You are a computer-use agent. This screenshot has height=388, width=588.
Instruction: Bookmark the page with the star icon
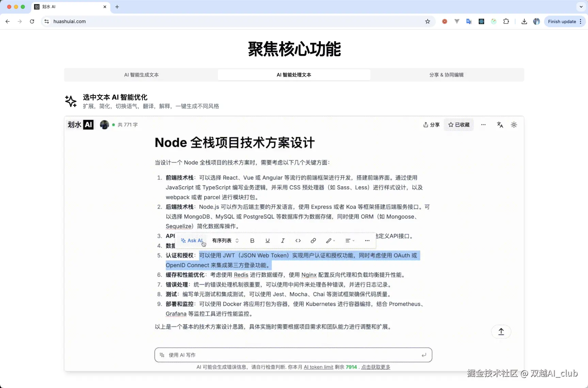427,21
